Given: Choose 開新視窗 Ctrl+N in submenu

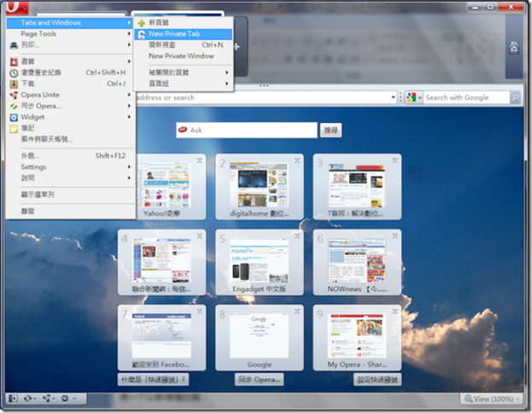Looking at the screenshot, I should (184, 44).
